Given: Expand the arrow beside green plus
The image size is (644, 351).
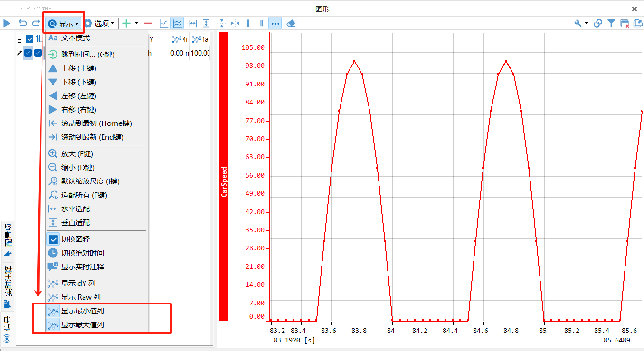Looking at the screenshot, I should click(136, 23).
